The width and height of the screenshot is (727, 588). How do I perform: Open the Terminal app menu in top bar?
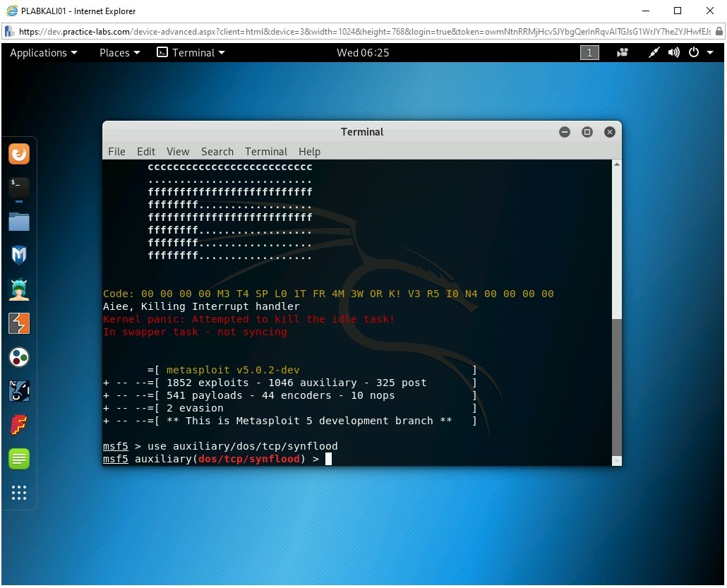tap(191, 53)
